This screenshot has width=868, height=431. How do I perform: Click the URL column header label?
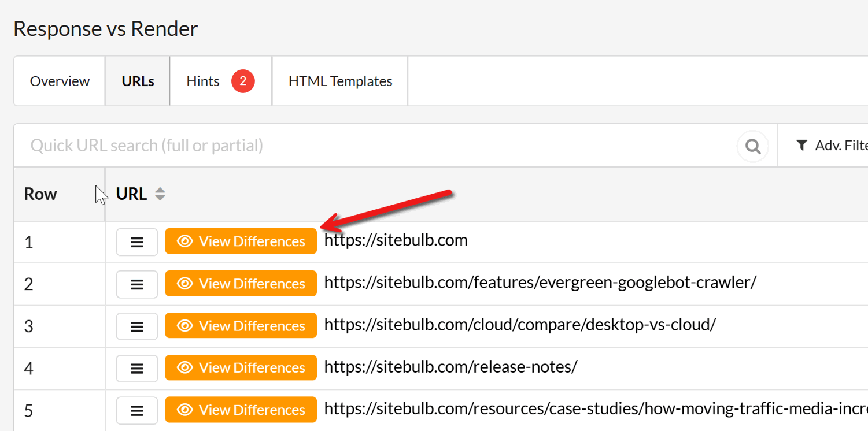tap(131, 194)
